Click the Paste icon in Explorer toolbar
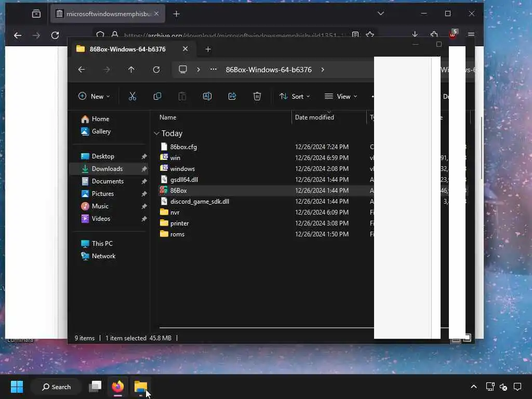 [182, 96]
